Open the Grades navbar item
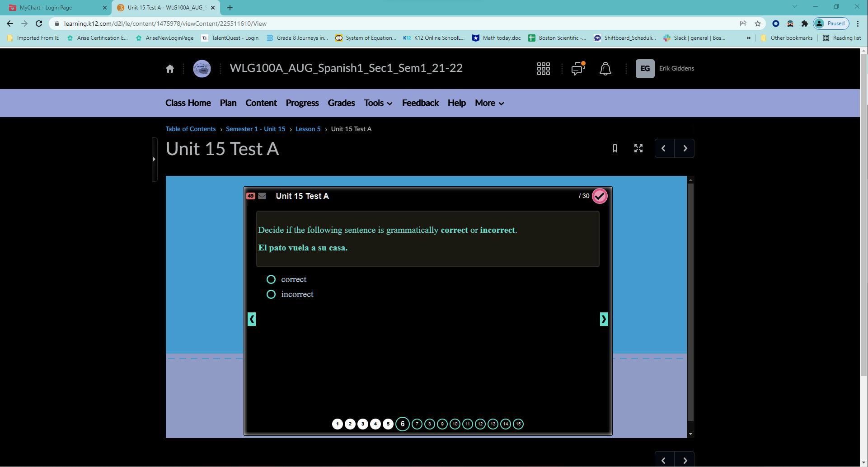Viewport: 868px width, 467px height. pyautogui.click(x=341, y=103)
